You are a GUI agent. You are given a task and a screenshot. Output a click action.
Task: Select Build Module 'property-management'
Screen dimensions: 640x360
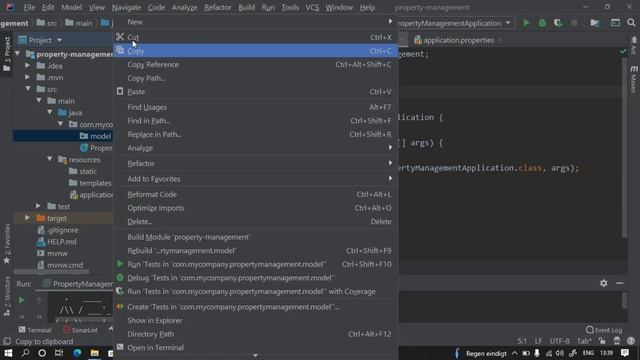click(255, 237)
